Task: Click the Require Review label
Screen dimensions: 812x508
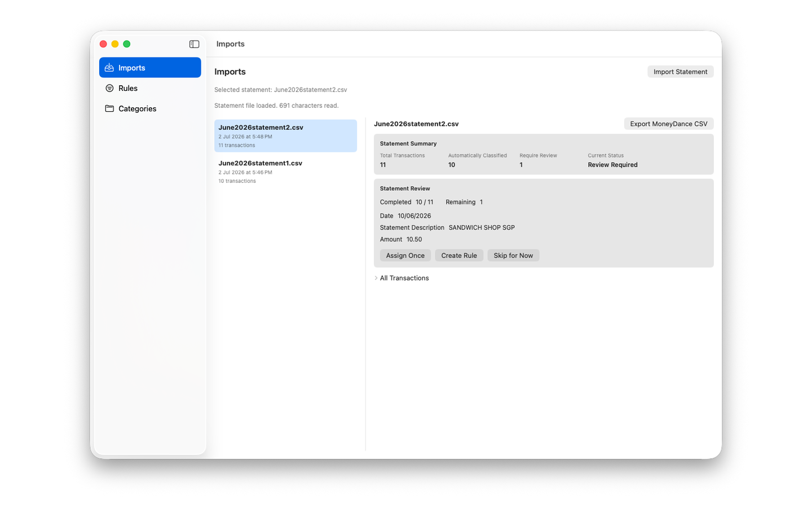Action: tap(539, 155)
